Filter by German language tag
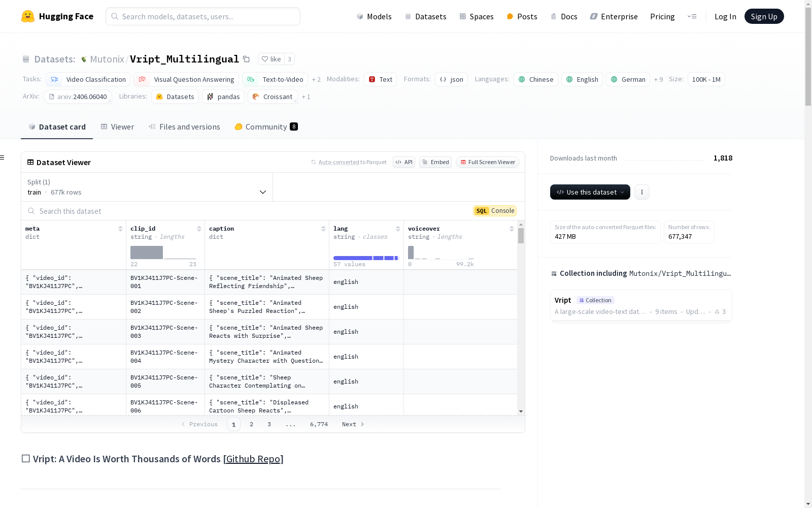The height and width of the screenshot is (508, 812). [628, 79]
